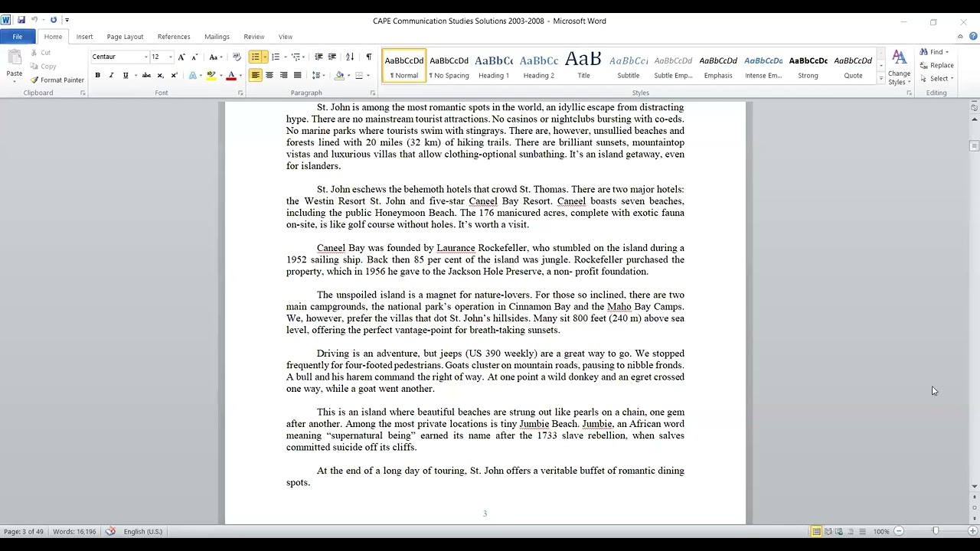Viewport: 980px width, 551px height.
Task: Open the Change Case Aa dropdown
Action: (215, 57)
